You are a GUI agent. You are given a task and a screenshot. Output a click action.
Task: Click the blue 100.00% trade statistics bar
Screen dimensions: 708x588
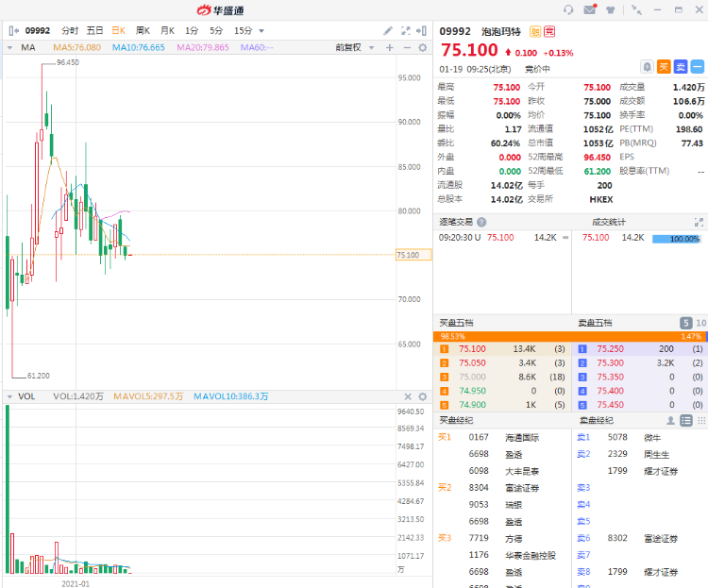(676, 238)
